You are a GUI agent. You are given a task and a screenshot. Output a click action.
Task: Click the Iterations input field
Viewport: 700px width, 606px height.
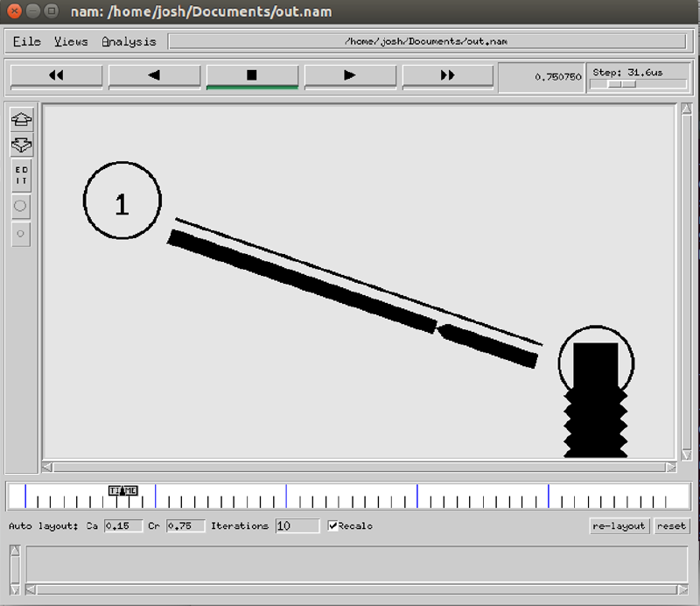pyautogui.click(x=297, y=526)
